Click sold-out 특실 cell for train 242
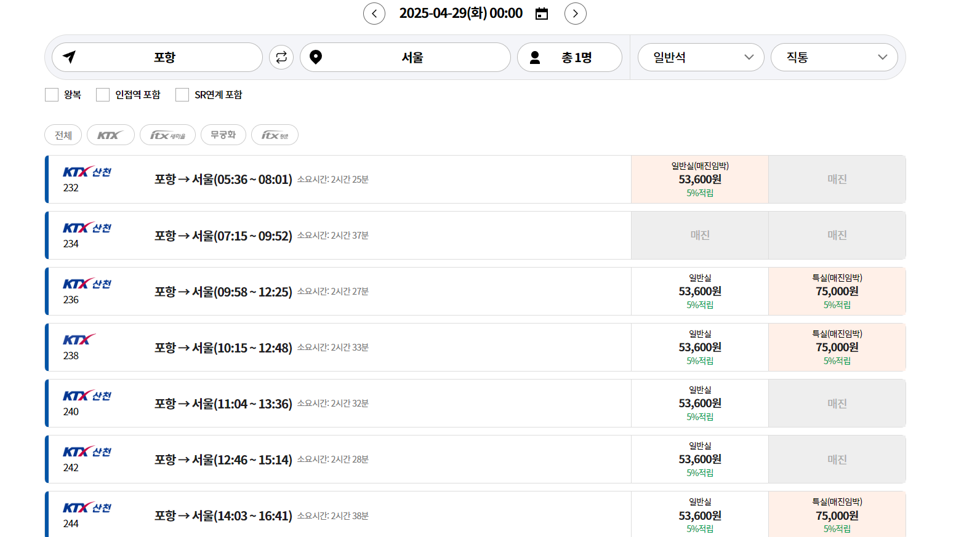980x537 pixels. (x=837, y=459)
